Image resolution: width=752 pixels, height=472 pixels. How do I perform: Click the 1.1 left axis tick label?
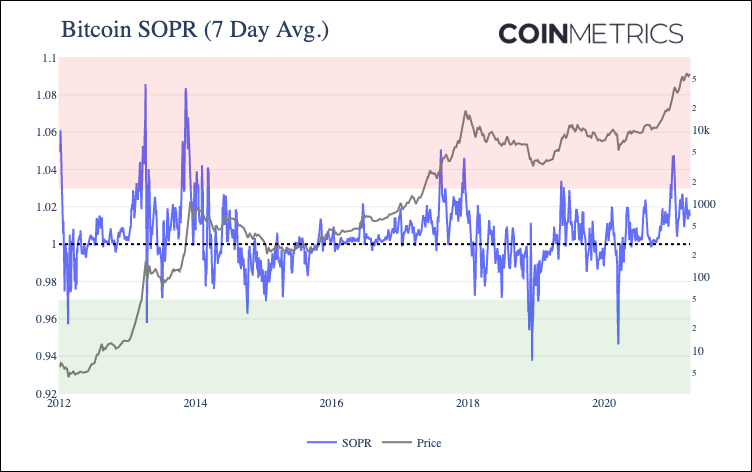click(49, 58)
